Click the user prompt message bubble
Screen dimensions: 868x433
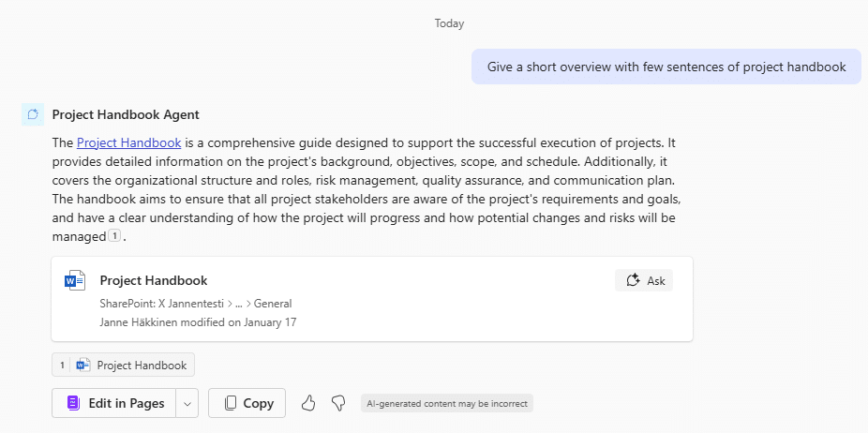[666, 67]
